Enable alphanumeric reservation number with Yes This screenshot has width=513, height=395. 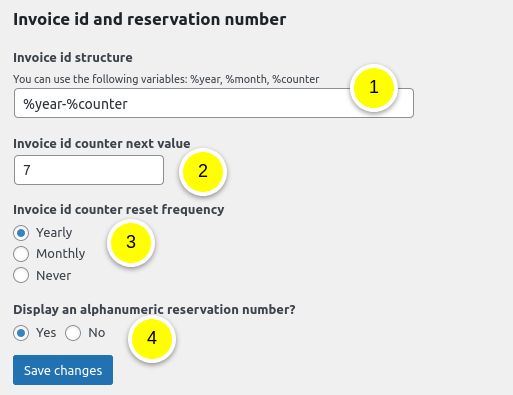(x=21, y=333)
